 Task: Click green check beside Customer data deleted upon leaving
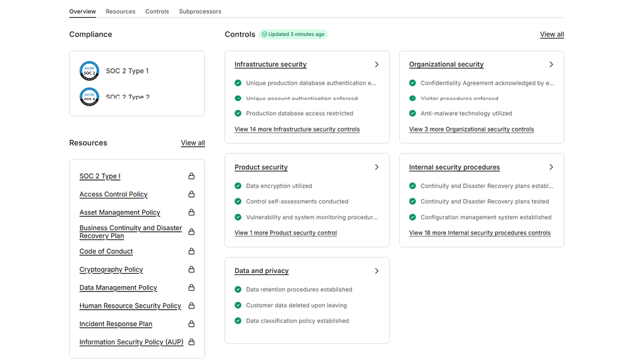238,305
